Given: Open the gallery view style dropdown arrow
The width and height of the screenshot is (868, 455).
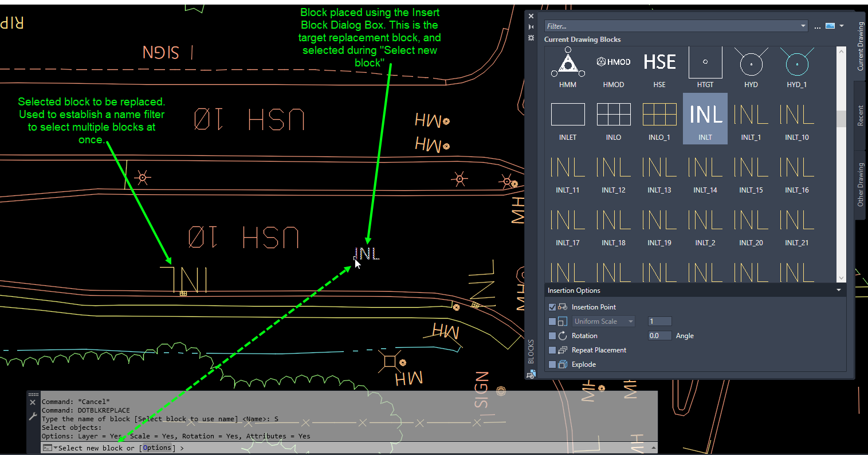Looking at the screenshot, I should point(842,26).
